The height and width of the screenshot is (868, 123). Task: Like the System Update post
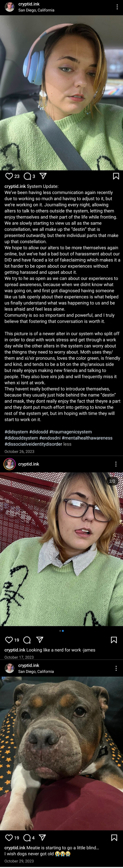click(9, 176)
